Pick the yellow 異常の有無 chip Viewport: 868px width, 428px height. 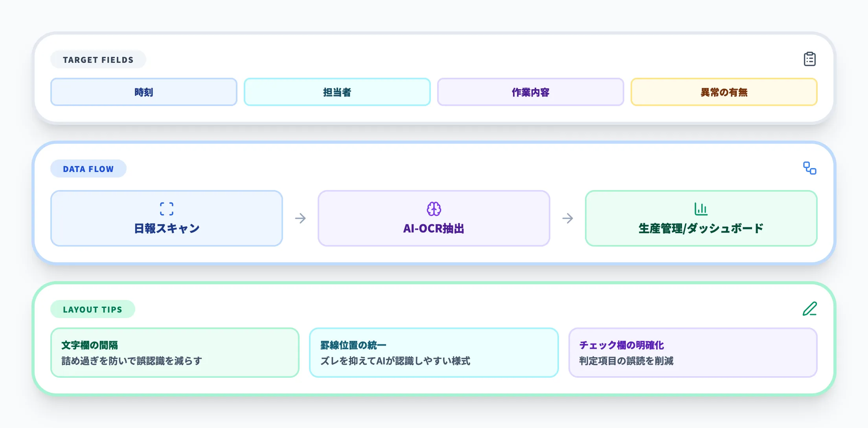point(724,92)
